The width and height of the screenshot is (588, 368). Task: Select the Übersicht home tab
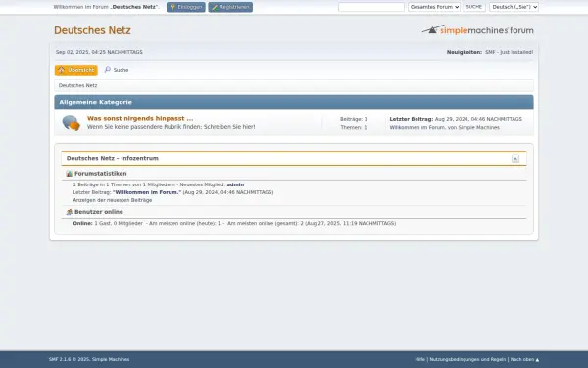[x=76, y=70]
